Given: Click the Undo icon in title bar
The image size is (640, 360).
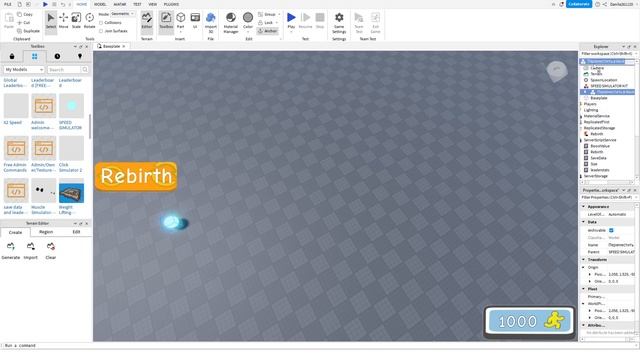Looking at the screenshot, I should coord(62,4).
